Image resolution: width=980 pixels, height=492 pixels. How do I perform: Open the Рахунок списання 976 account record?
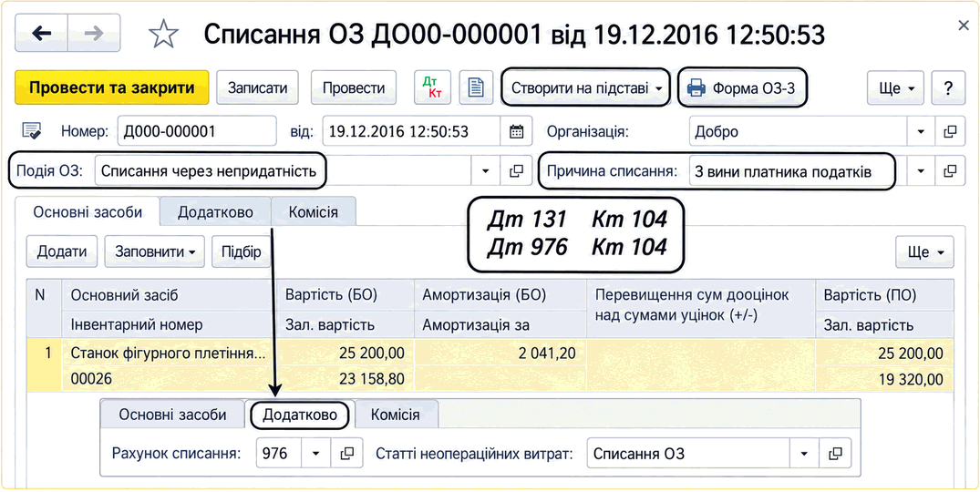pyautogui.click(x=347, y=454)
